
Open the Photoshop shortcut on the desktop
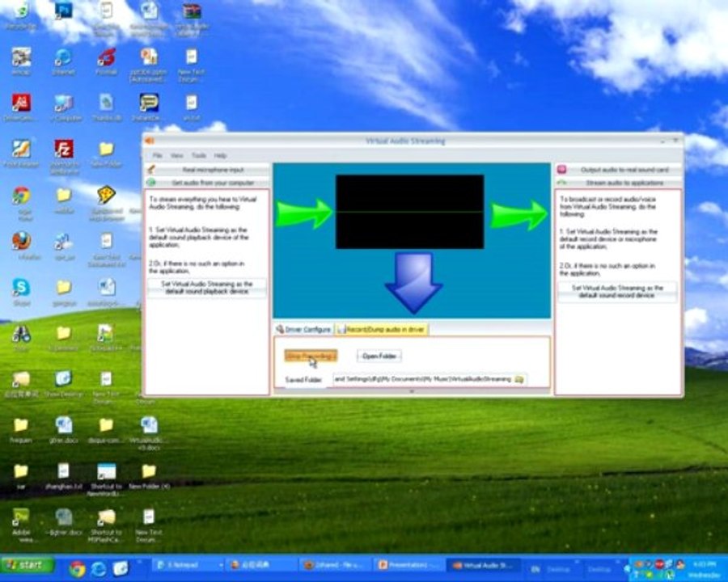pyautogui.click(x=64, y=11)
